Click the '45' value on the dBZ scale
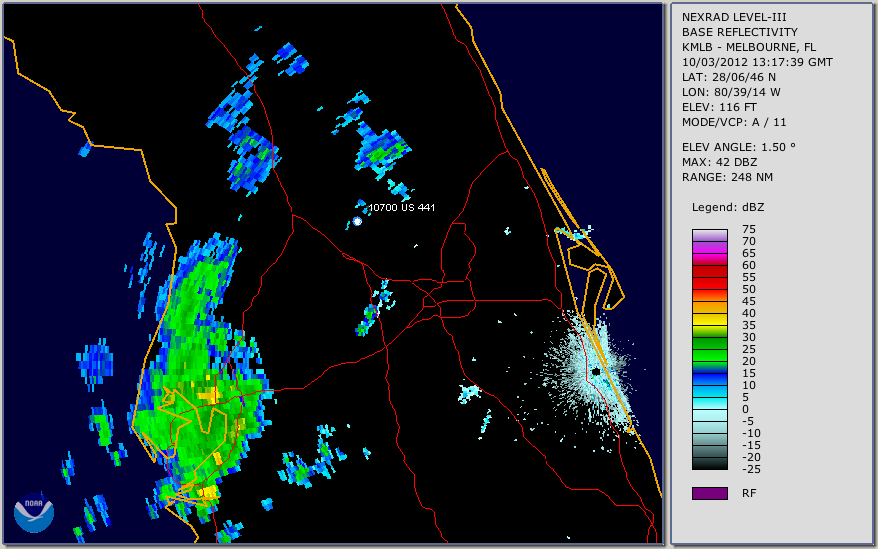The width and height of the screenshot is (878, 549). point(749,301)
